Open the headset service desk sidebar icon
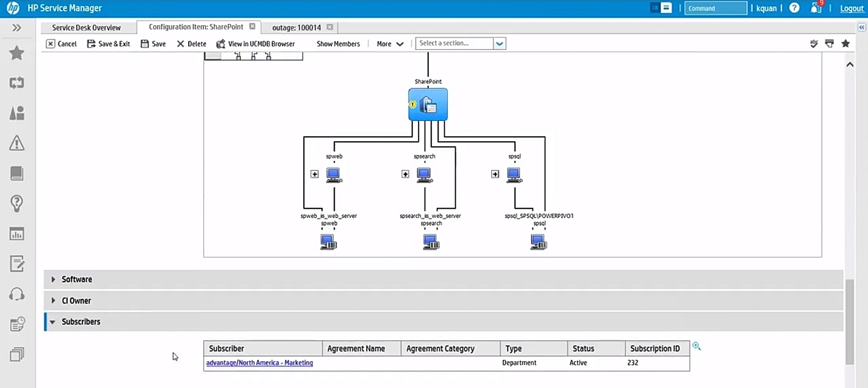Viewport: 868px width, 388px height. click(17, 294)
